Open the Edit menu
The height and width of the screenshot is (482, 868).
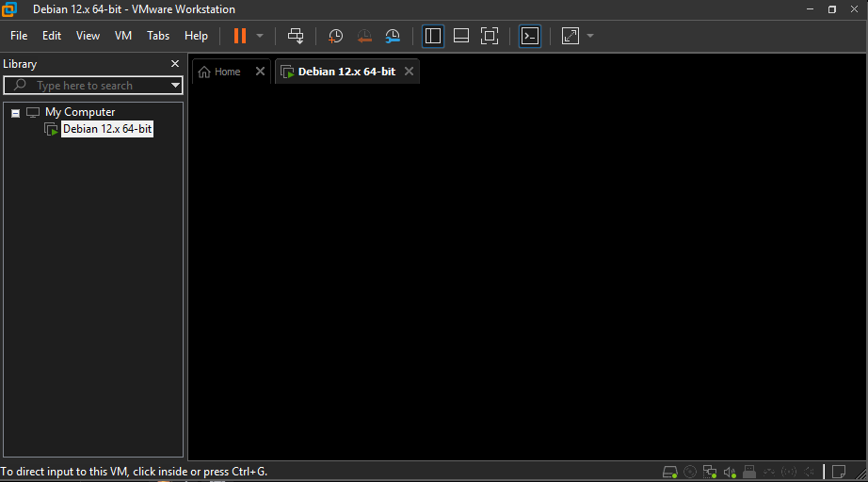coord(52,36)
